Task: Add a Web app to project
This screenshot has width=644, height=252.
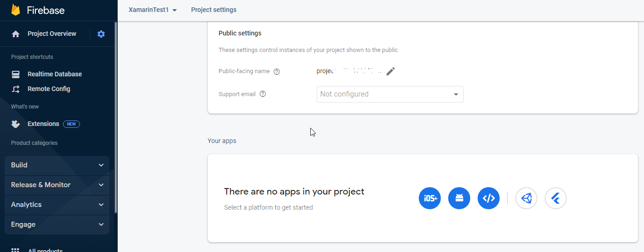Action: tap(489, 198)
